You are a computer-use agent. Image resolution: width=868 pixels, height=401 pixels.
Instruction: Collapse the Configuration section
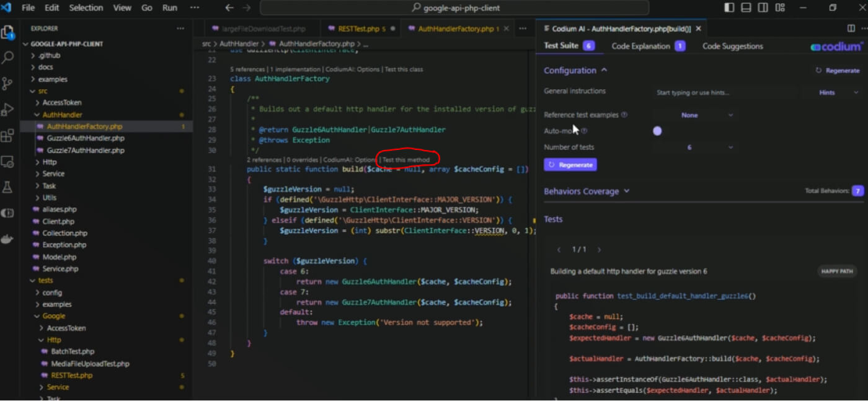tap(575, 71)
